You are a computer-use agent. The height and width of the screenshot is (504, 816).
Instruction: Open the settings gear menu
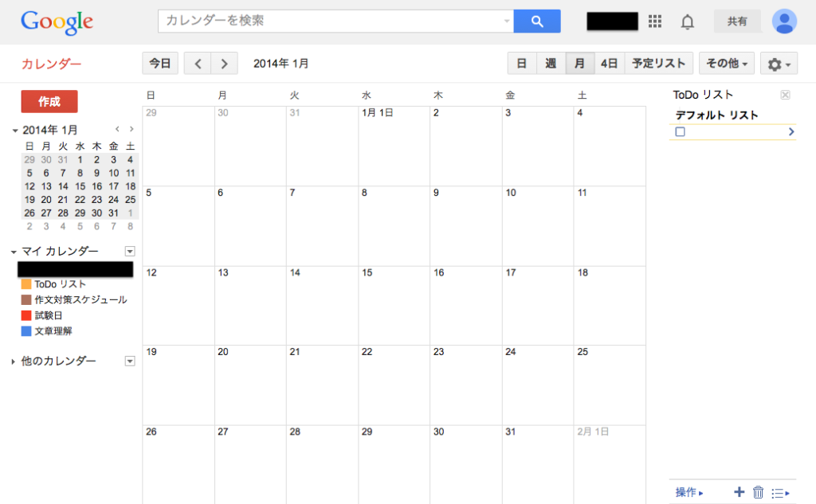coord(778,63)
